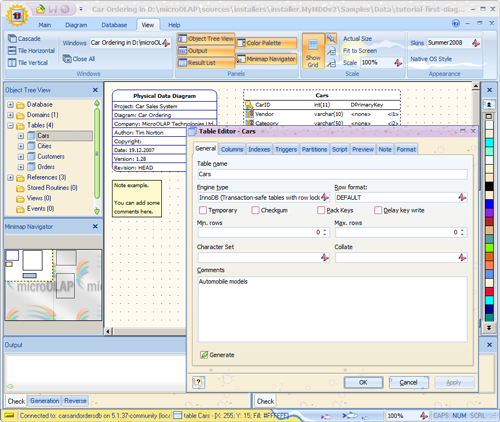The width and height of the screenshot is (500, 422).
Task: Enable the Delay key write checkbox
Action: [x=378, y=210]
